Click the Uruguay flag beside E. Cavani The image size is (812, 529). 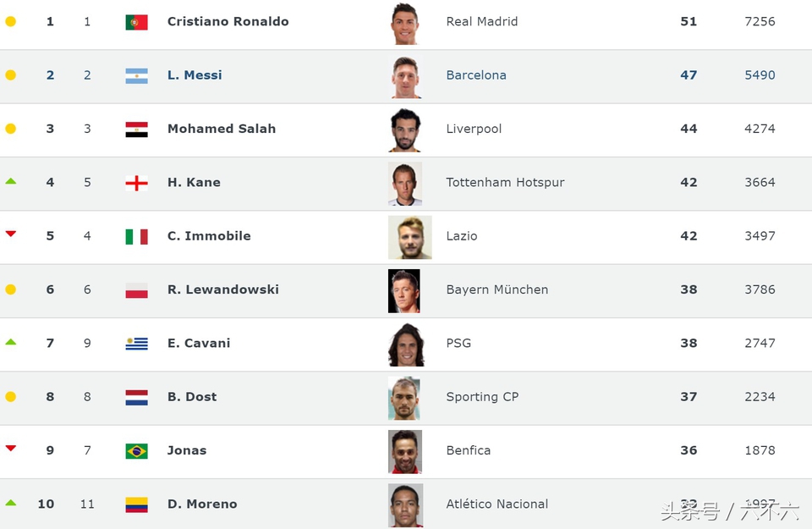coord(136,344)
